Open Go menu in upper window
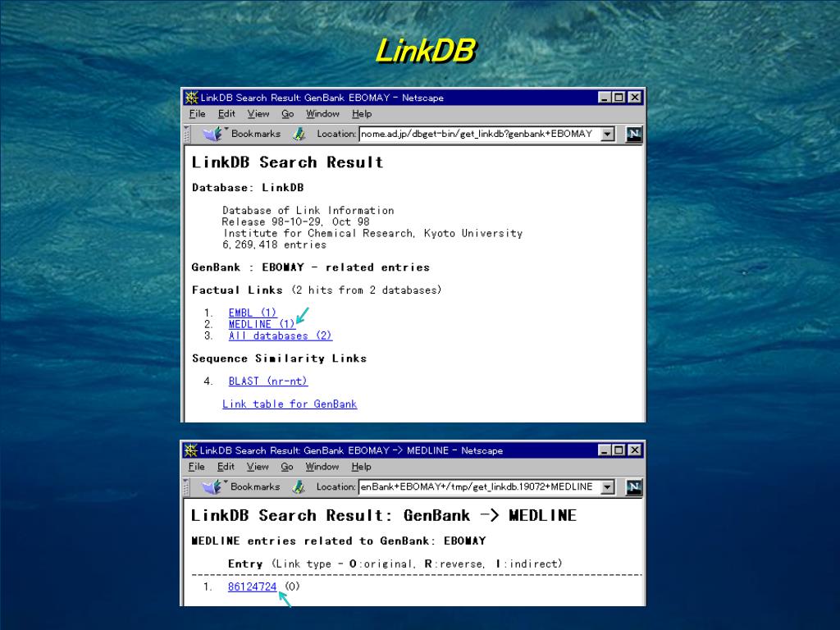Screen dimensions: 840x630 tap(288, 113)
